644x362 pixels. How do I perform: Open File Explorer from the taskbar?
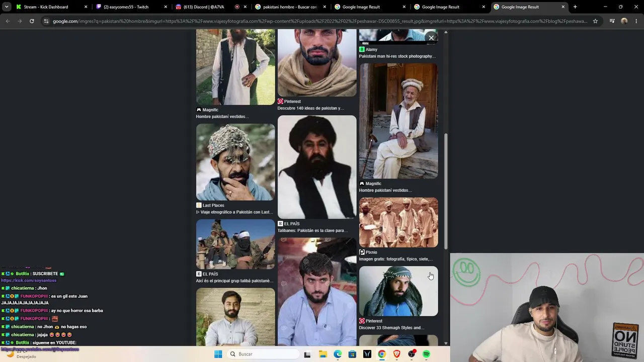[323, 354]
